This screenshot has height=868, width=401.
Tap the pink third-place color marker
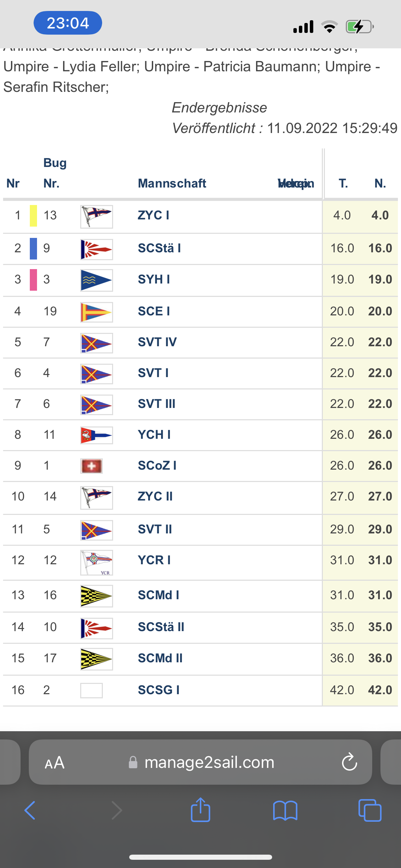(33, 280)
